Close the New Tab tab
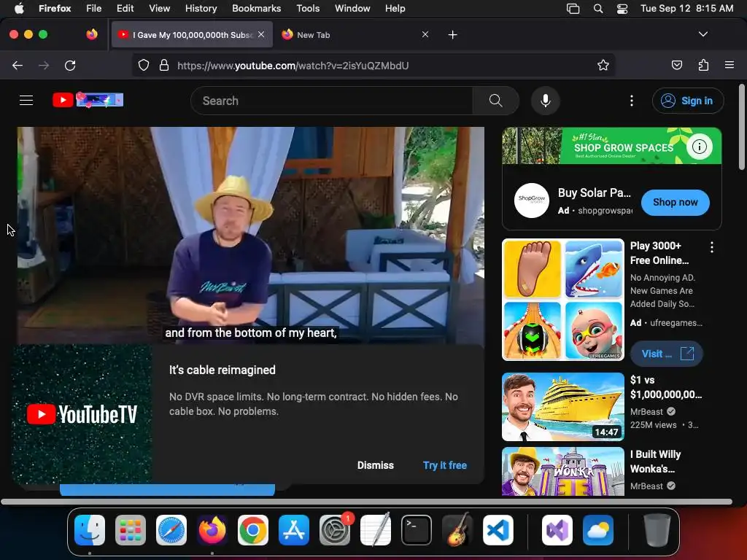 tap(425, 34)
